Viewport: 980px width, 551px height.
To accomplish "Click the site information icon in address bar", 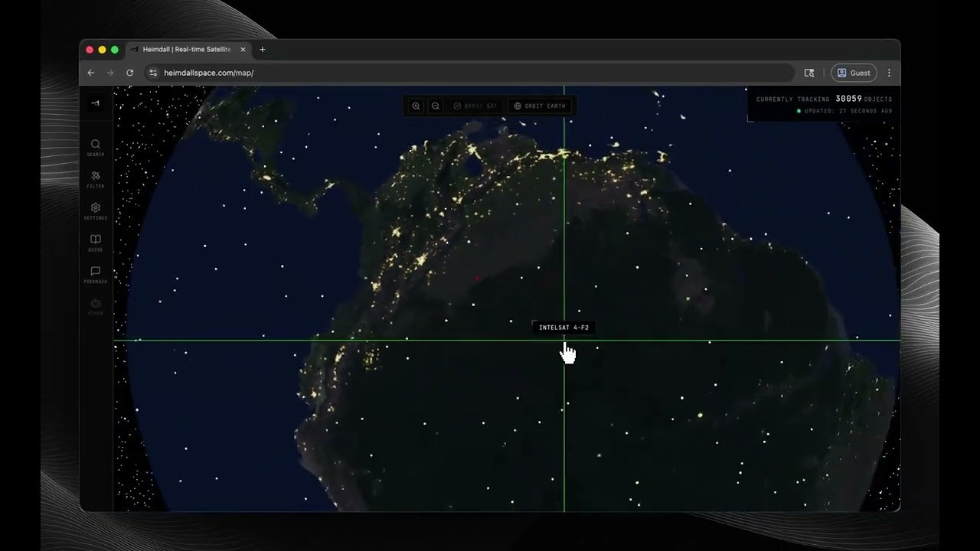I will pyautogui.click(x=152, y=73).
